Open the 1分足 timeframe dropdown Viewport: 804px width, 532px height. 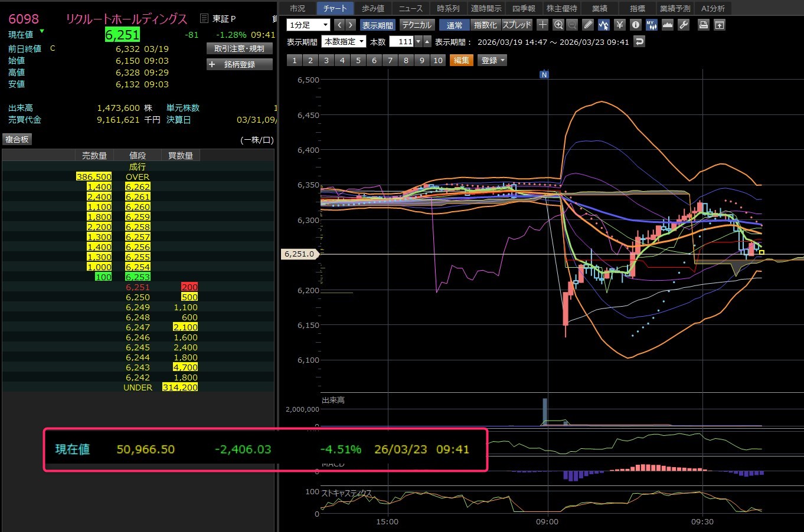[308, 25]
